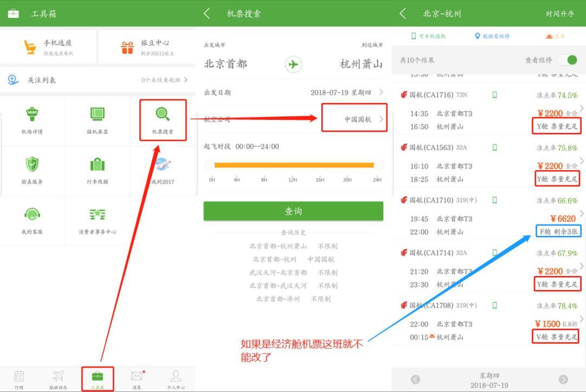586x392 pixels.
Task: Click the date 2018-07-19 in the bottom bar
Action: click(x=489, y=385)
